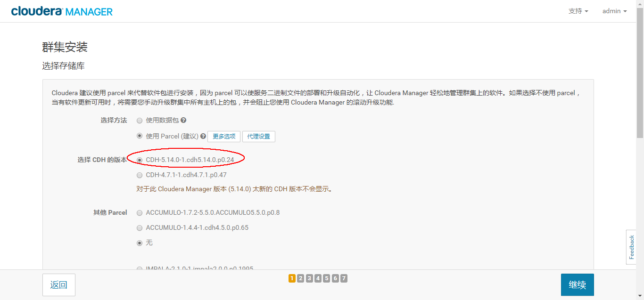This screenshot has width=644, height=300.
Task: Choose CDH-4.7.1-1.cdh4.7.1.p0.47 version
Action: click(x=140, y=175)
